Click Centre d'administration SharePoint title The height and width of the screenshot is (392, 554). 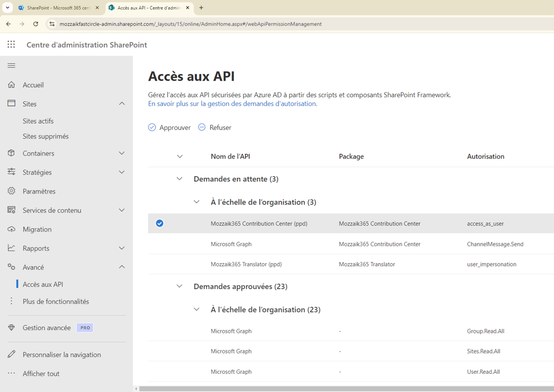(x=86, y=45)
